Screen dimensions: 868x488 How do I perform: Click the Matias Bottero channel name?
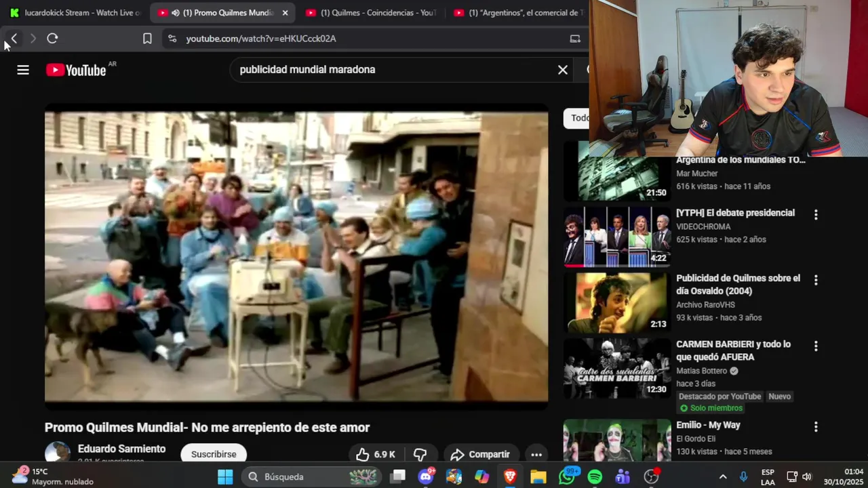click(x=701, y=371)
